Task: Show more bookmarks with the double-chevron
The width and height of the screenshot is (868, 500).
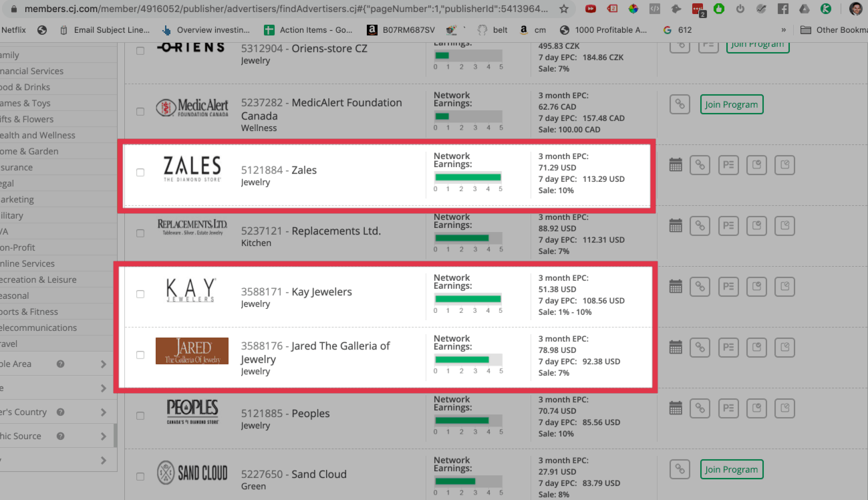Action: pos(784,30)
